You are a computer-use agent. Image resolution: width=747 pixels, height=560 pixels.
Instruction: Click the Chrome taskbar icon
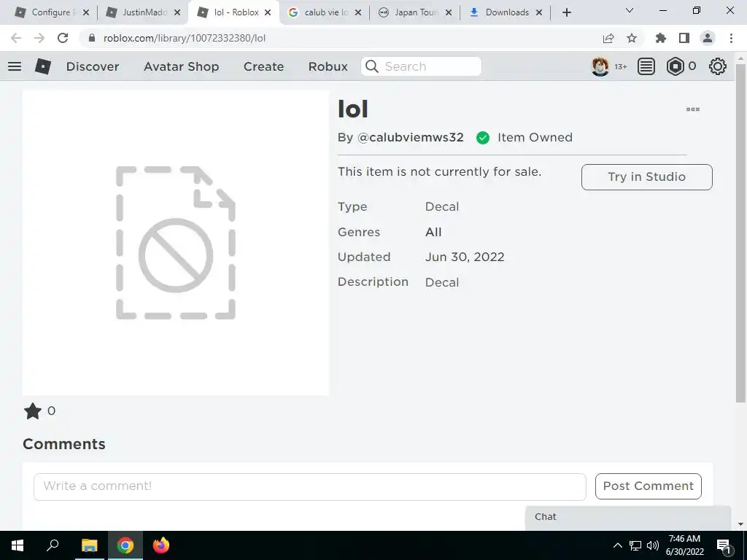coord(125,545)
